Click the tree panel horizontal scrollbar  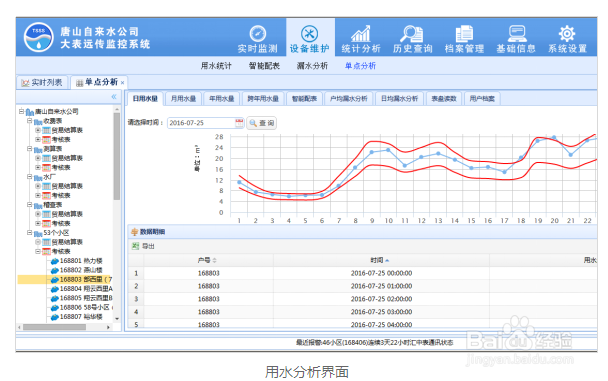click(x=54, y=327)
